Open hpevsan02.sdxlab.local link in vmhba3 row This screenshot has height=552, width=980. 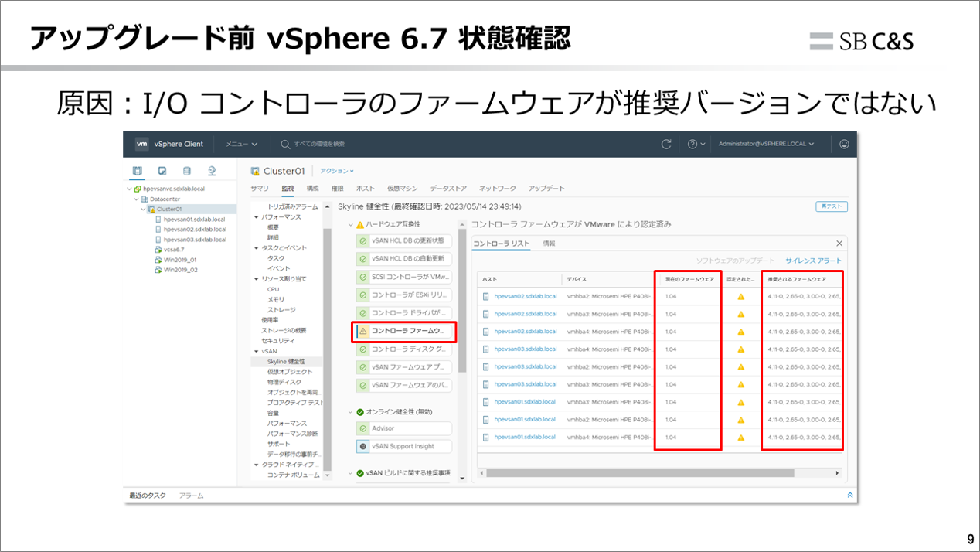pos(525,314)
